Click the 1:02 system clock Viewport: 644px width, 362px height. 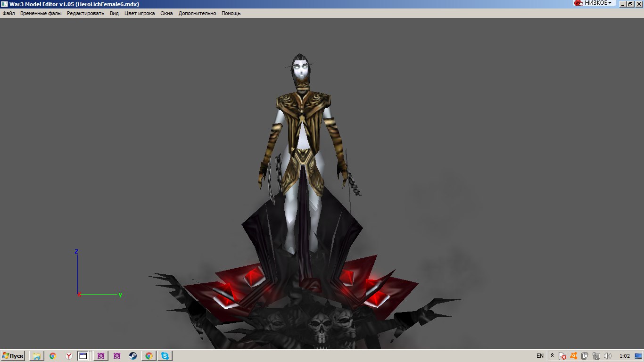tap(625, 356)
